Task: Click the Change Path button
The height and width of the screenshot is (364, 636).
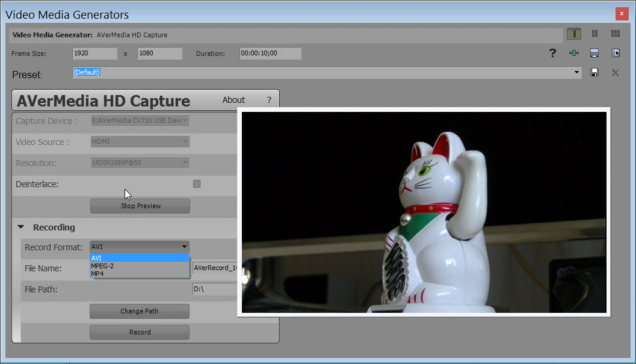Action: [140, 311]
